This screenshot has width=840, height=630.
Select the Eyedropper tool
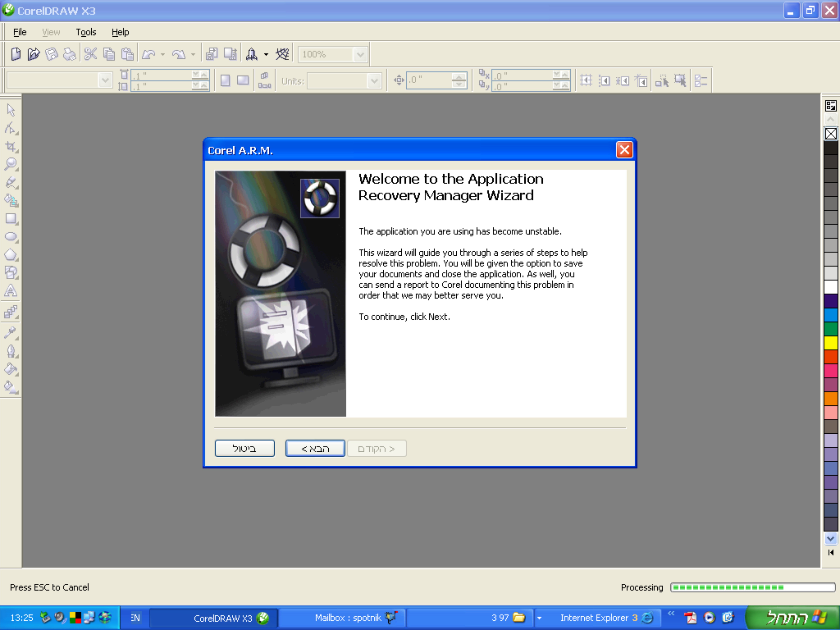point(10,333)
